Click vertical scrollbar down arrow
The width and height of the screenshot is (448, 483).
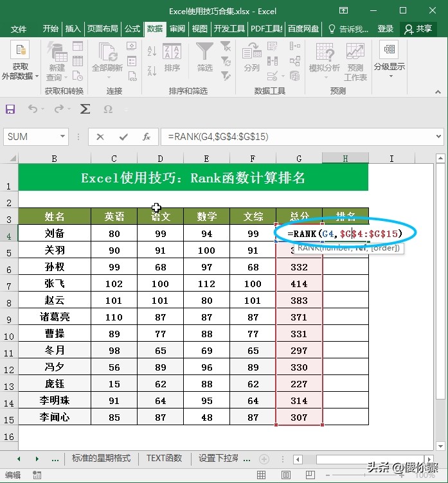[x=440, y=446]
